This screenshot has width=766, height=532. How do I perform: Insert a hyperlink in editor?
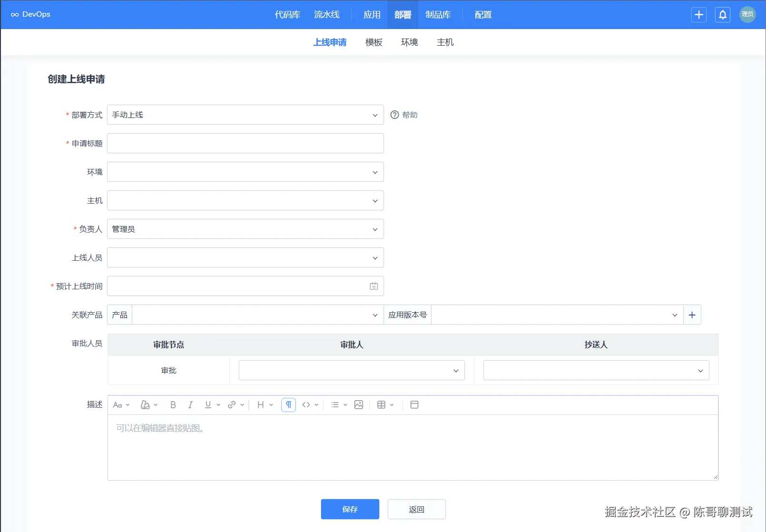click(232, 405)
